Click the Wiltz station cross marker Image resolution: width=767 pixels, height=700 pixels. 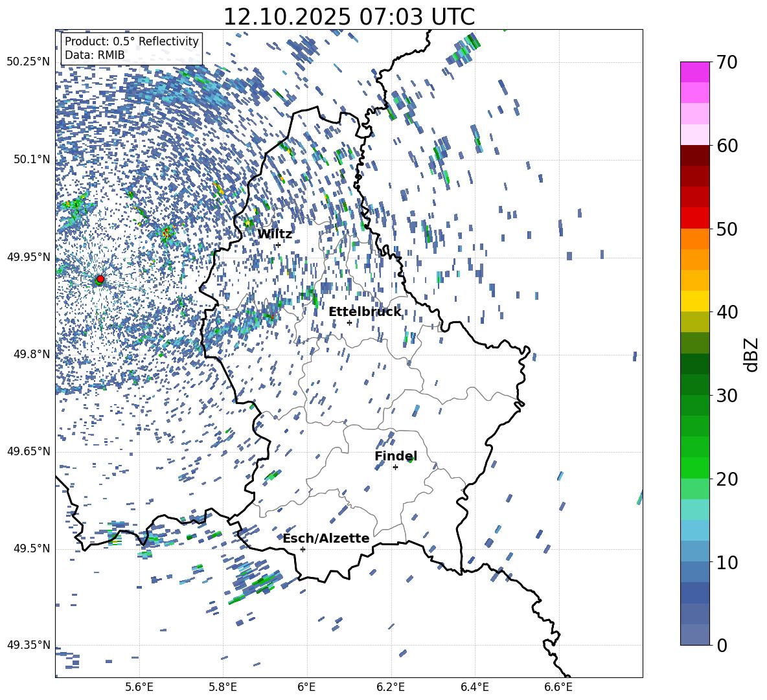pyautogui.click(x=279, y=245)
